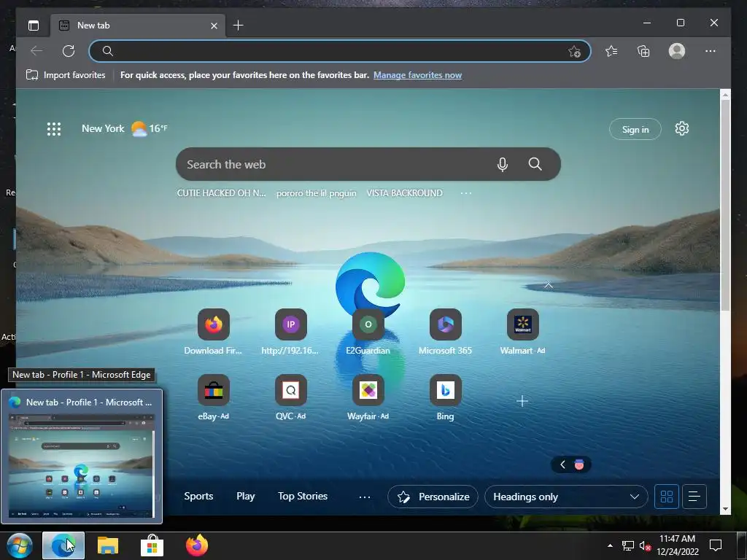Switch feed to list view
747x560 pixels.
tap(694, 497)
